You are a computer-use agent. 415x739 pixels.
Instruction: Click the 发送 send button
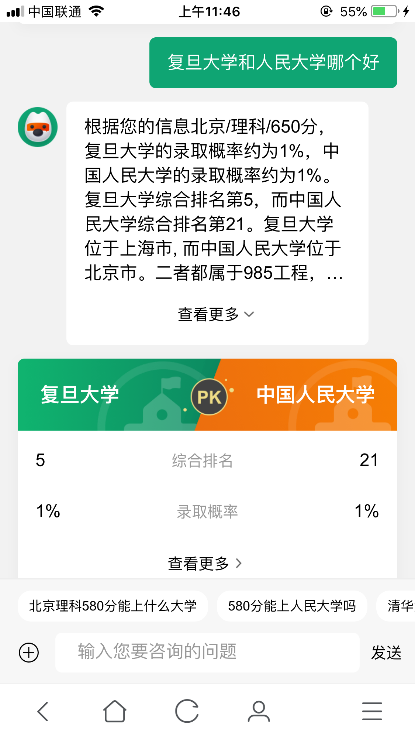(386, 653)
